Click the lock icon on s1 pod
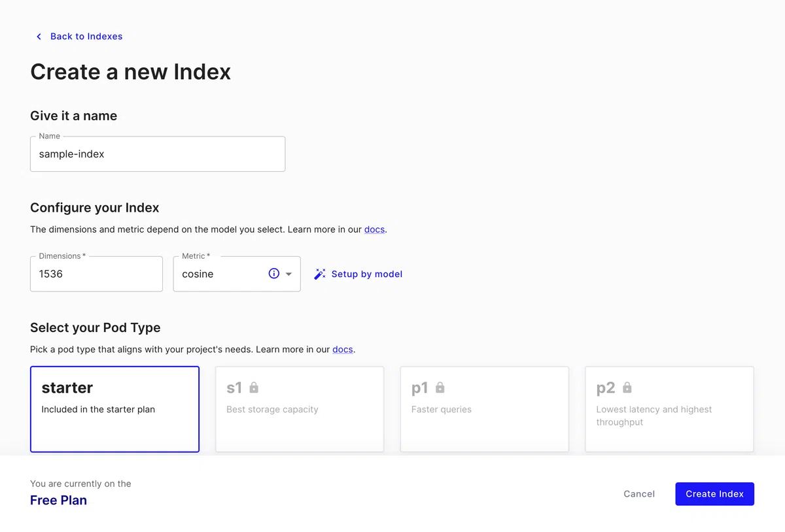785x532 pixels. click(x=254, y=388)
